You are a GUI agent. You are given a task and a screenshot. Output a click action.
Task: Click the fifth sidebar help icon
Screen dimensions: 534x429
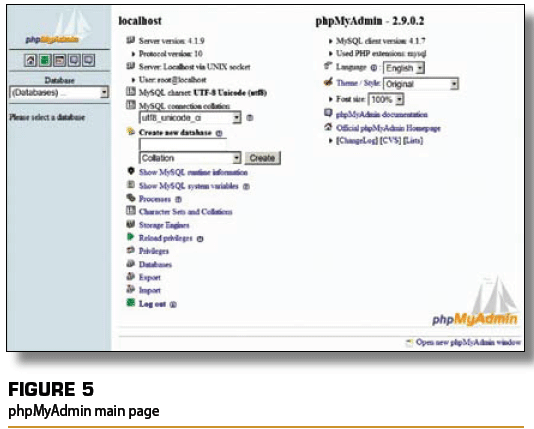coord(89,60)
